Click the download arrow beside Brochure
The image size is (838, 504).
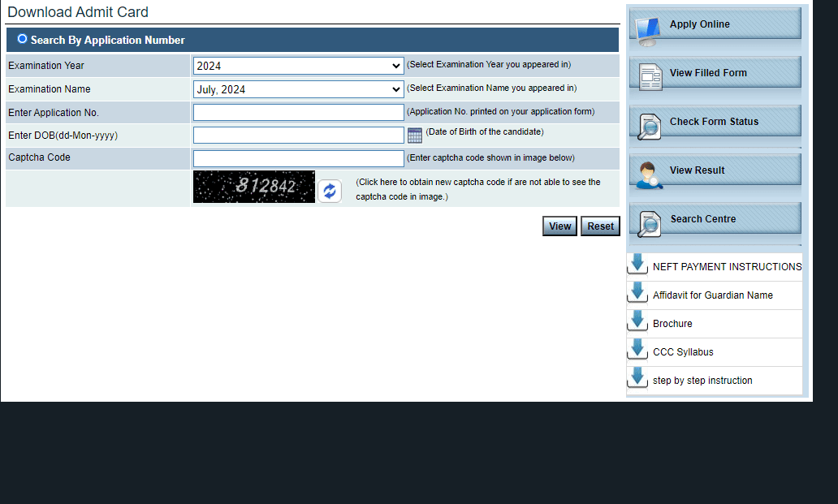638,321
